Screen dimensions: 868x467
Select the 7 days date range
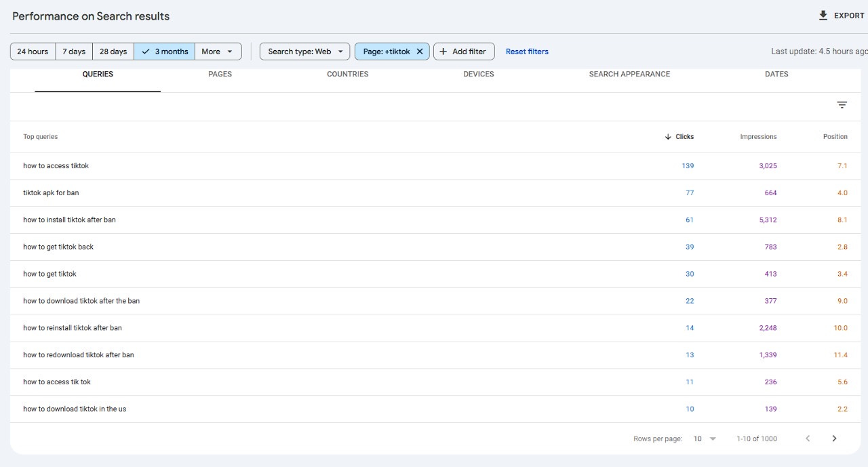(x=74, y=52)
